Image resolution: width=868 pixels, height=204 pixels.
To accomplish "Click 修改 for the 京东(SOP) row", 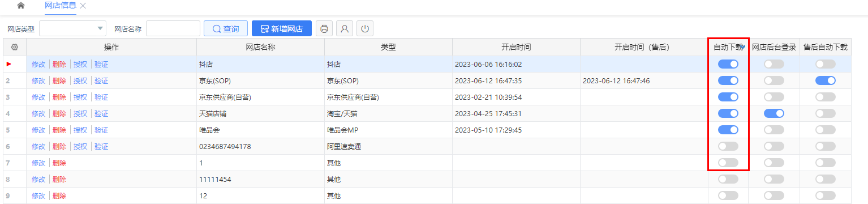I will coord(38,81).
